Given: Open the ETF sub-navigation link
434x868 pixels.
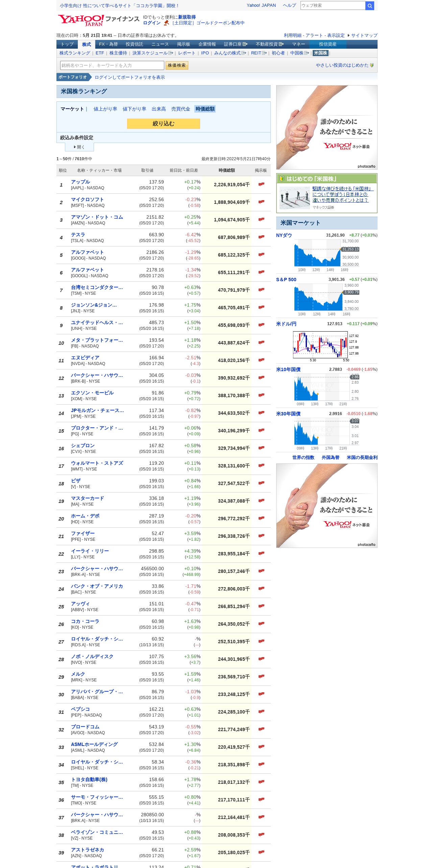Looking at the screenshot, I should click(x=100, y=53).
